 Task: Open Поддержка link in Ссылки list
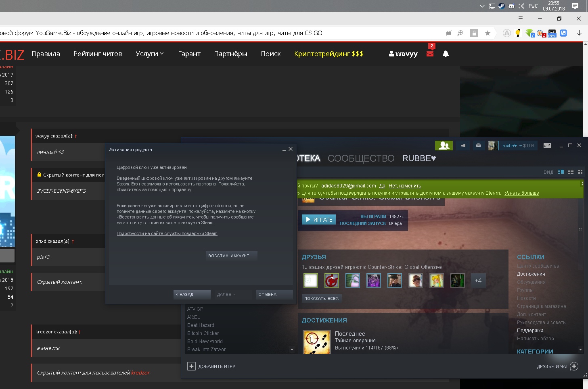point(530,331)
